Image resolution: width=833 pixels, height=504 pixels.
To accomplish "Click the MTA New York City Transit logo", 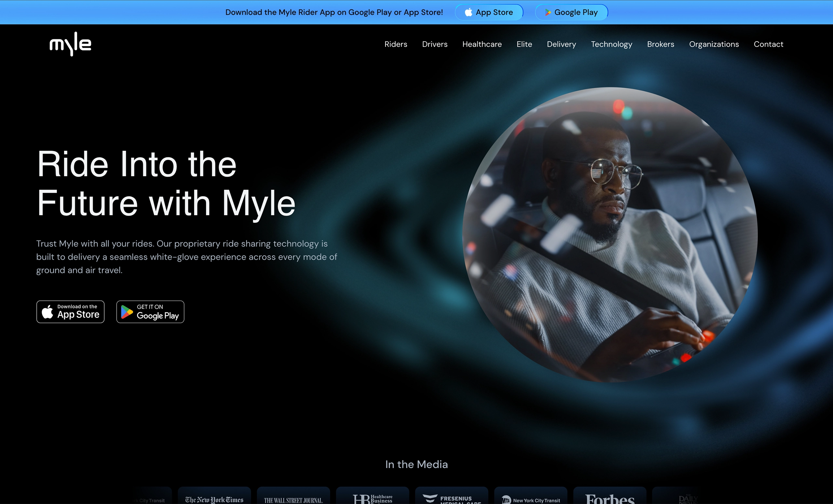I will click(x=530, y=499).
